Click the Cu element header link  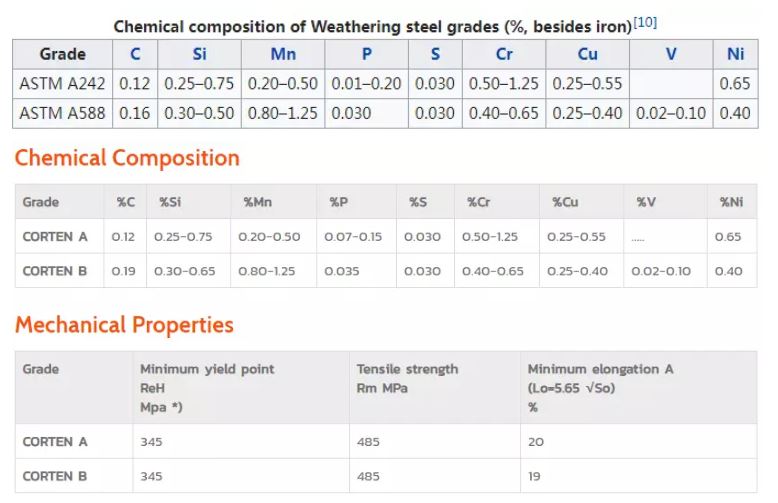tap(587, 54)
